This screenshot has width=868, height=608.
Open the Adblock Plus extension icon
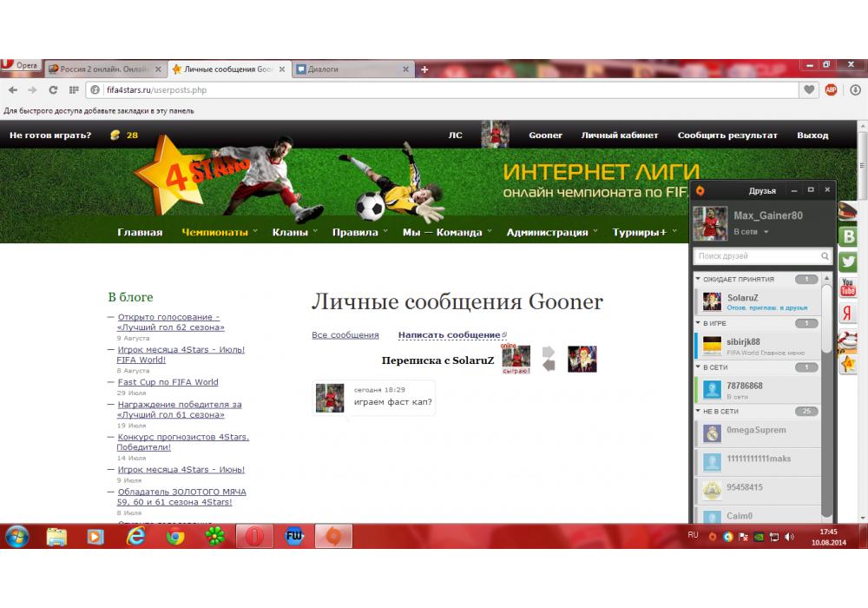831,89
